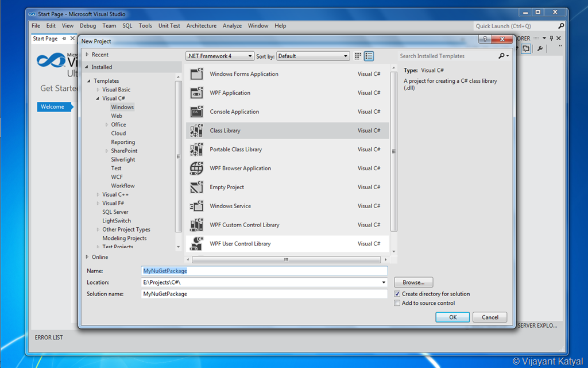Expand the Visual C++ tree node
The height and width of the screenshot is (368, 588).
coord(98,194)
